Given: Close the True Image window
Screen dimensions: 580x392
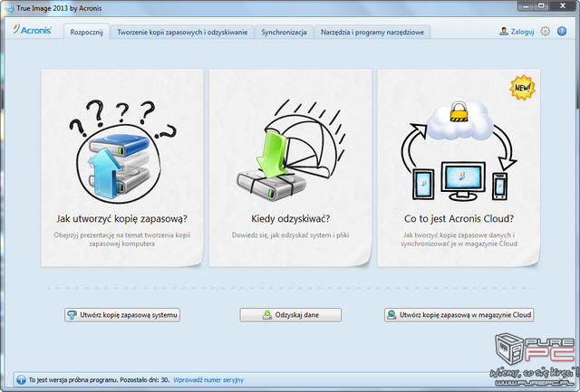Looking at the screenshot, I should [563, 6].
